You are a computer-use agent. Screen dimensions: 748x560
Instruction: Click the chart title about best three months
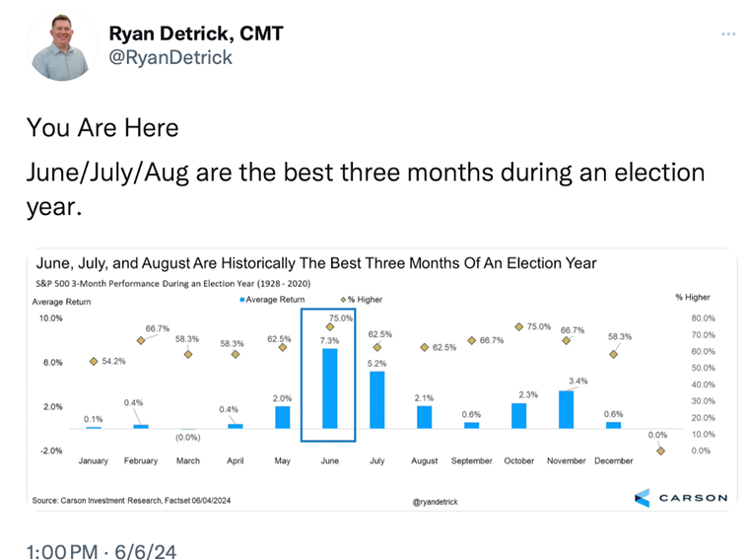tap(315, 263)
